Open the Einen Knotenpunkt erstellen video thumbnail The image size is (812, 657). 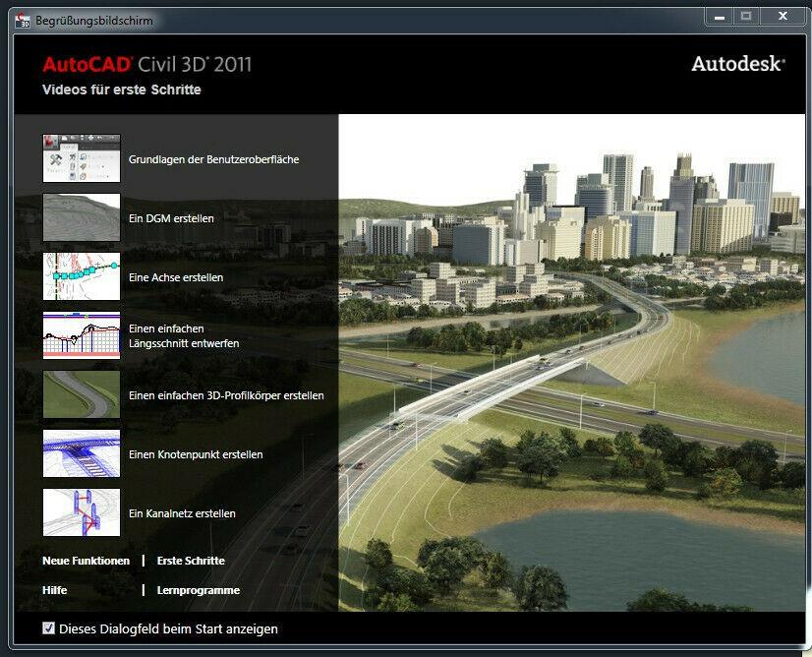[x=82, y=453]
